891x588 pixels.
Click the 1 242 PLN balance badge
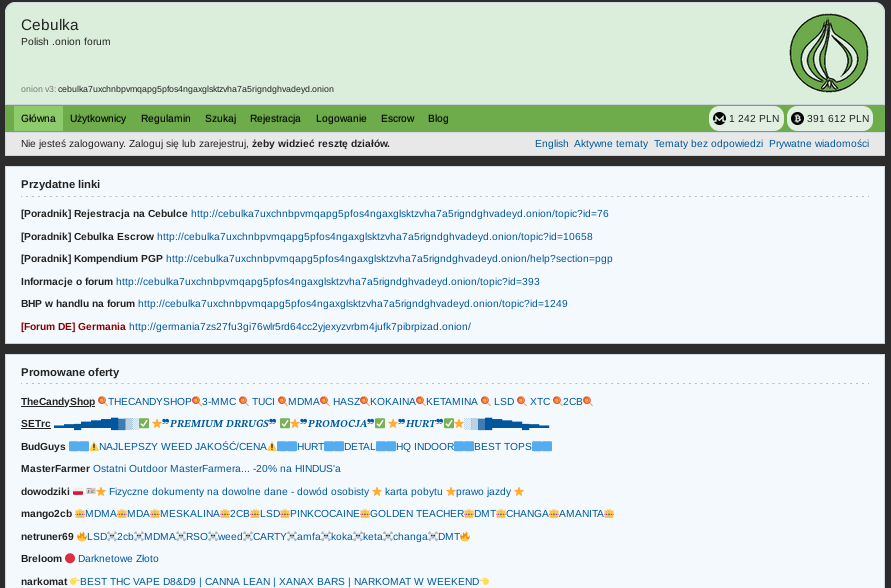coord(746,119)
